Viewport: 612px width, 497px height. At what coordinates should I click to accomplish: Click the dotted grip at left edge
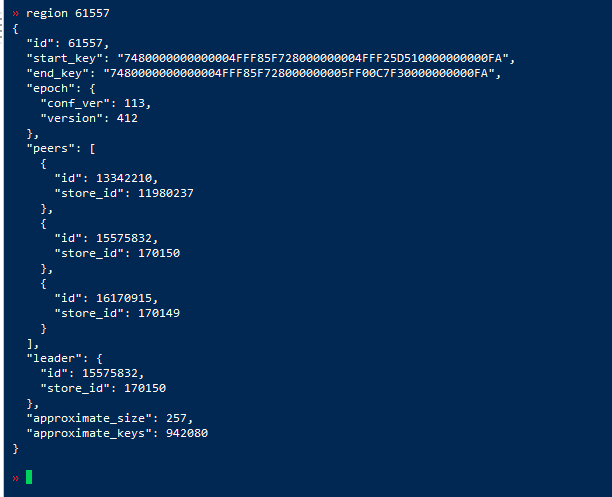(1, 27)
